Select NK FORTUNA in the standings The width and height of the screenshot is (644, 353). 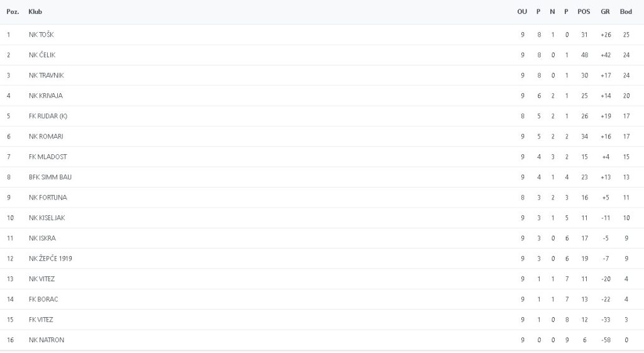pos(48,198)
